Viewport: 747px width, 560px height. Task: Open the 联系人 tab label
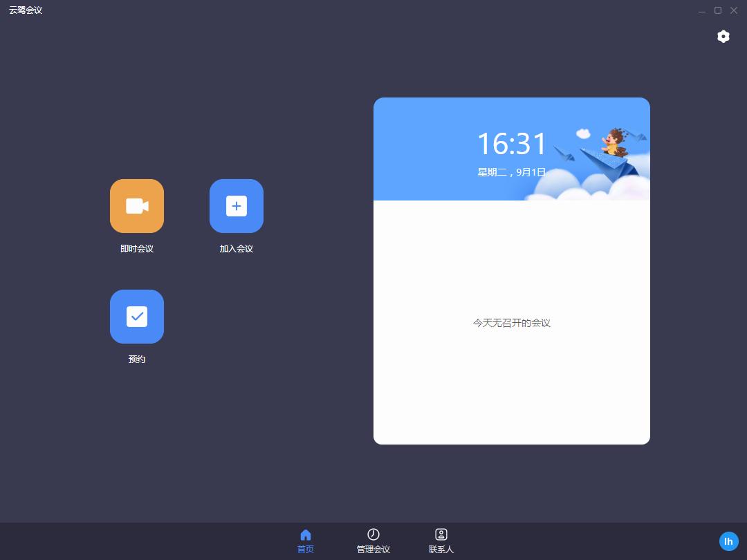pyautogui.click(x=441, y=550)
